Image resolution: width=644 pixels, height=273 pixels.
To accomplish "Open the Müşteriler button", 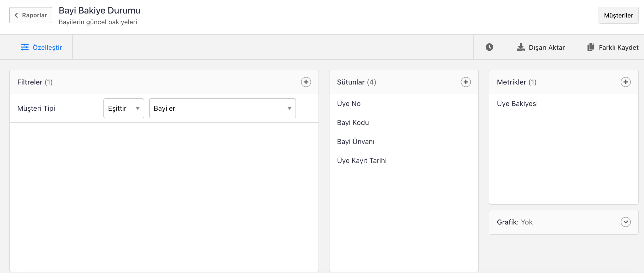I will click(618, 15).
